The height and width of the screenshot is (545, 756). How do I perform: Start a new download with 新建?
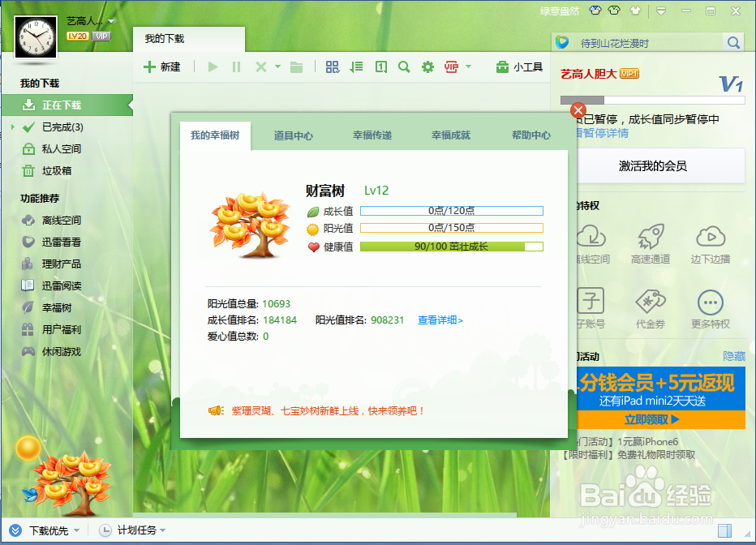(163, 67)
